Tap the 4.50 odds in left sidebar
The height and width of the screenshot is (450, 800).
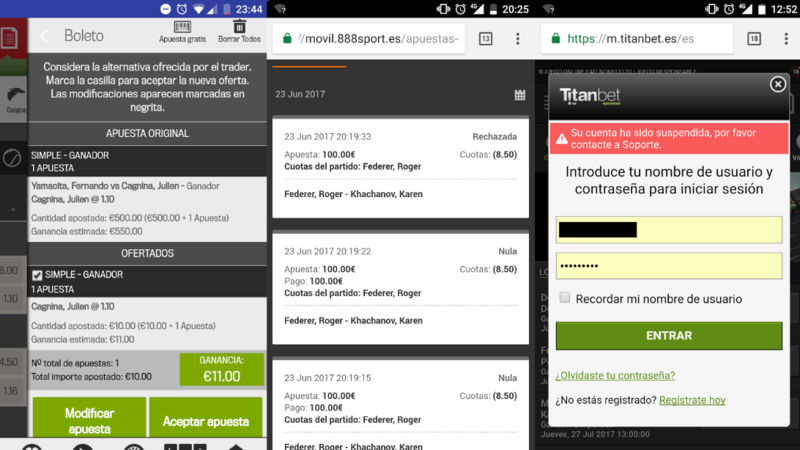click(9, 362)
